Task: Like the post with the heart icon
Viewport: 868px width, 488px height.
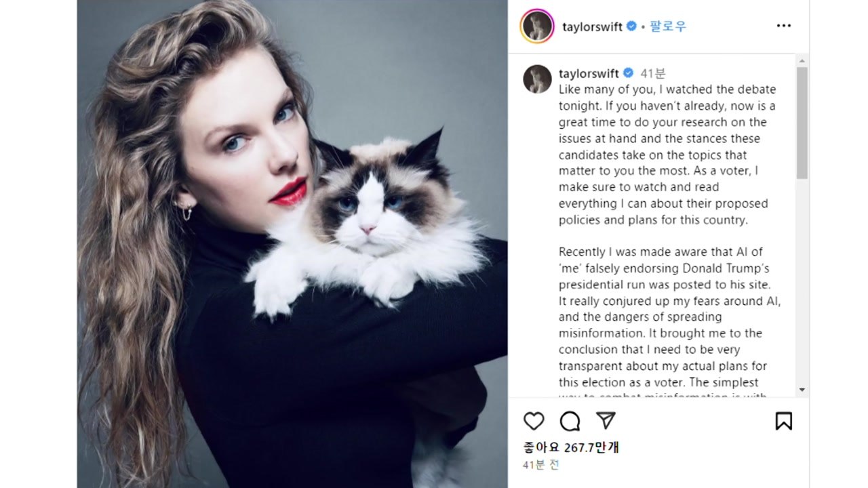Action: click(x=534, y=421)
